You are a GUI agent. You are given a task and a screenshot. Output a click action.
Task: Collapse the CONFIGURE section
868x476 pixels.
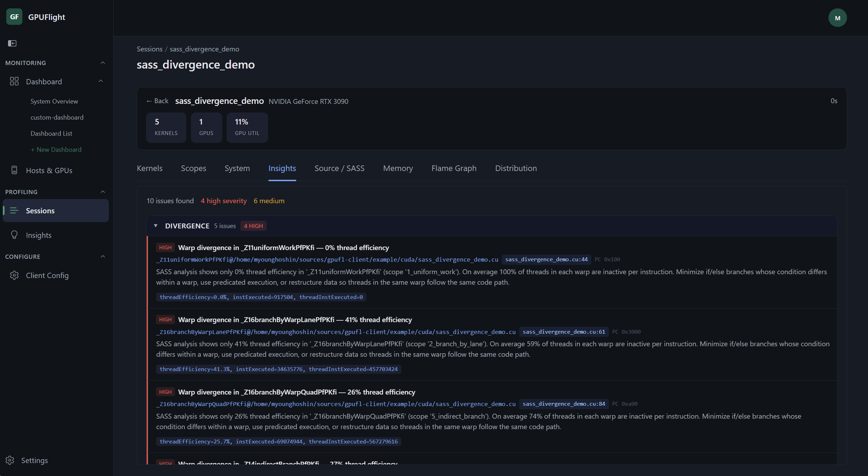tap(103, 257)
